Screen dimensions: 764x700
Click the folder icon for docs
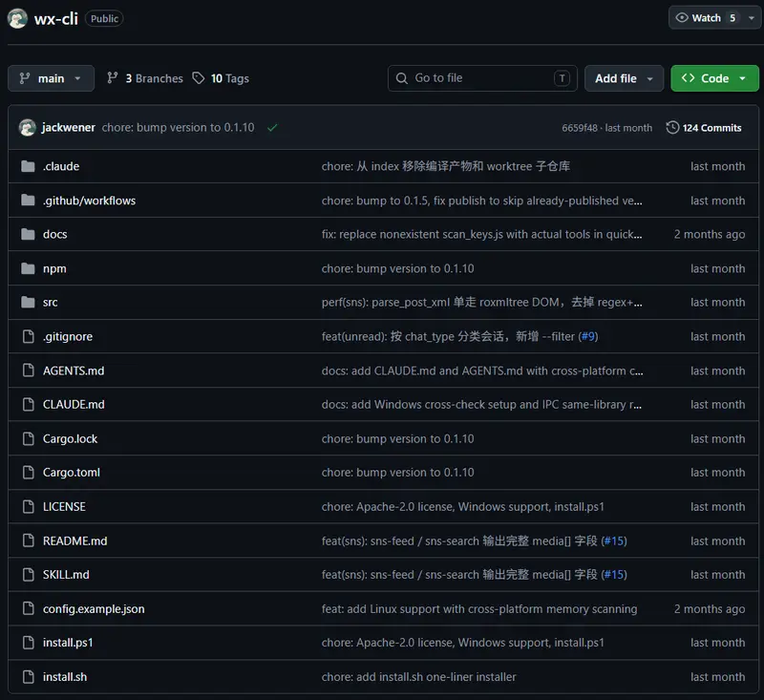tap(29, 234)
